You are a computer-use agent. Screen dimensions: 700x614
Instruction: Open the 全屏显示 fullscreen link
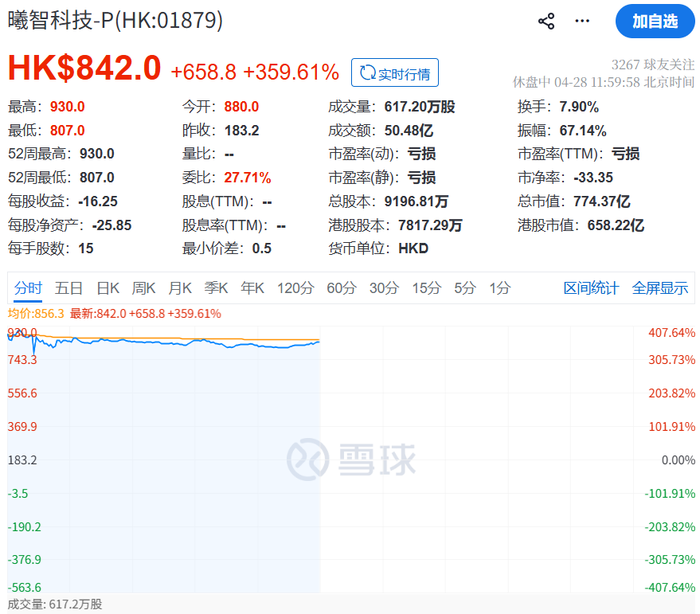click(660, 288)
